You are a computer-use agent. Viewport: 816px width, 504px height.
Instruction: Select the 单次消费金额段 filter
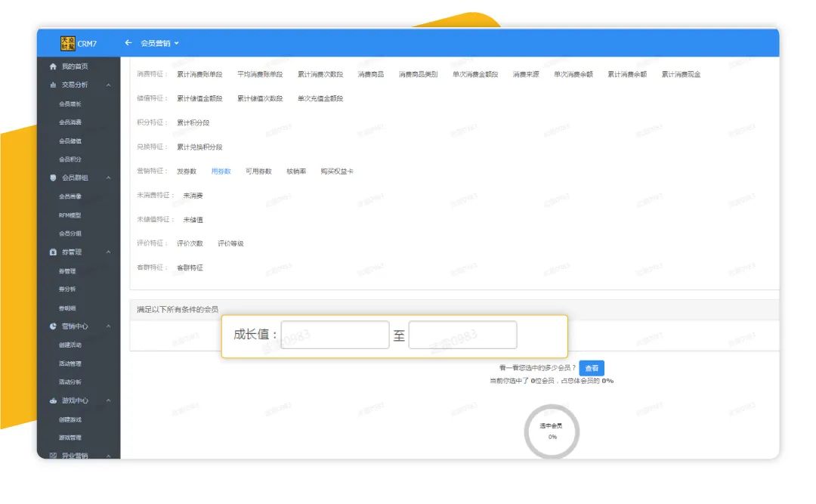(x=475, y=75)
